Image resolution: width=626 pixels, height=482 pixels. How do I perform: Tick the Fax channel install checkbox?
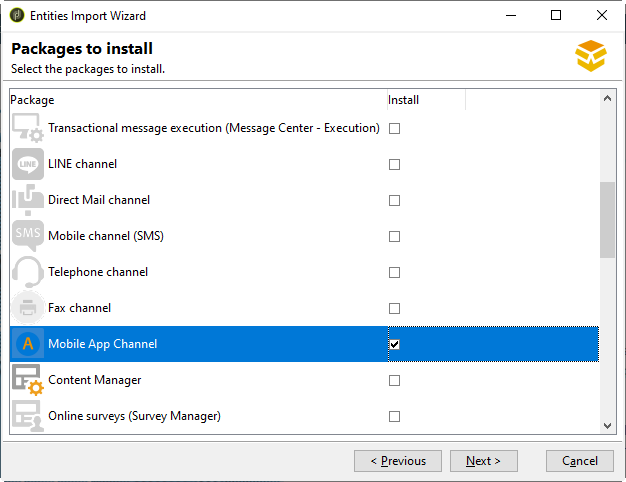(x=394, y=308)
